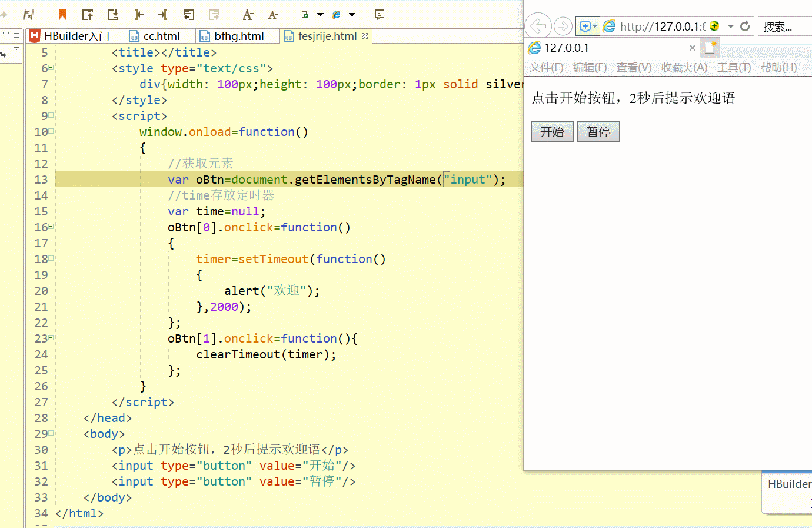The width and height of the screenshot is (812, 528).
Task: Click the green plus icon in IE address bar
Action: pos(714,26)
